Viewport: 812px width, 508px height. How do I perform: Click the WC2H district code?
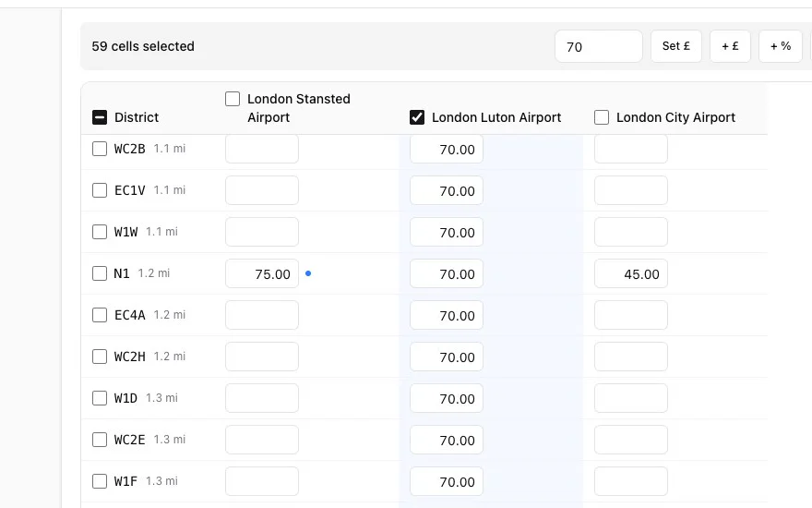pyautogui.click(x=129, y=357)
